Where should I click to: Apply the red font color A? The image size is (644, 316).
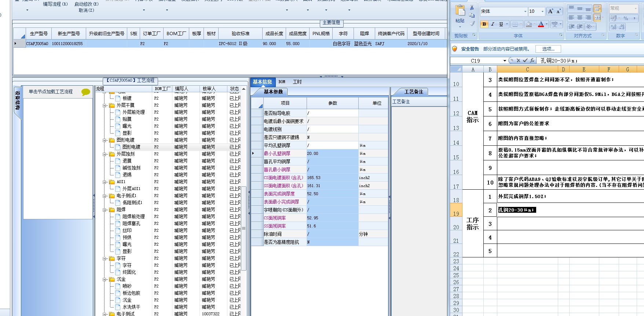(x=541, y=24)
